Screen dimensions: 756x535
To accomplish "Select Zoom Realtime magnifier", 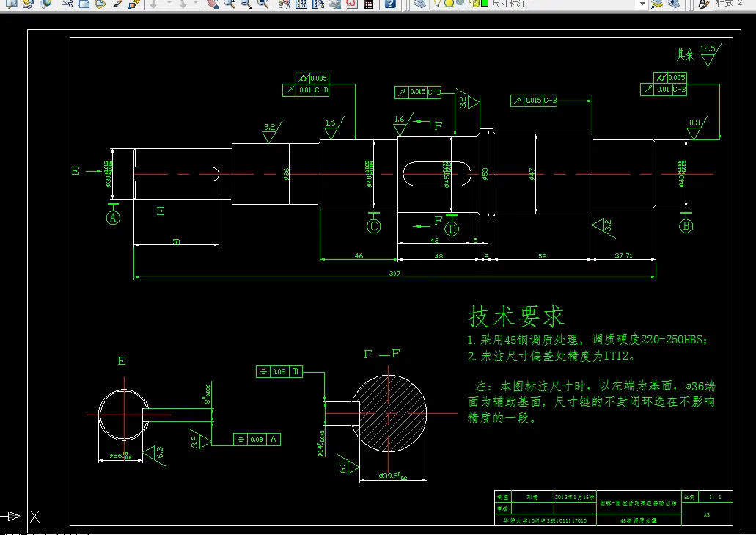I will click(229, 4).
